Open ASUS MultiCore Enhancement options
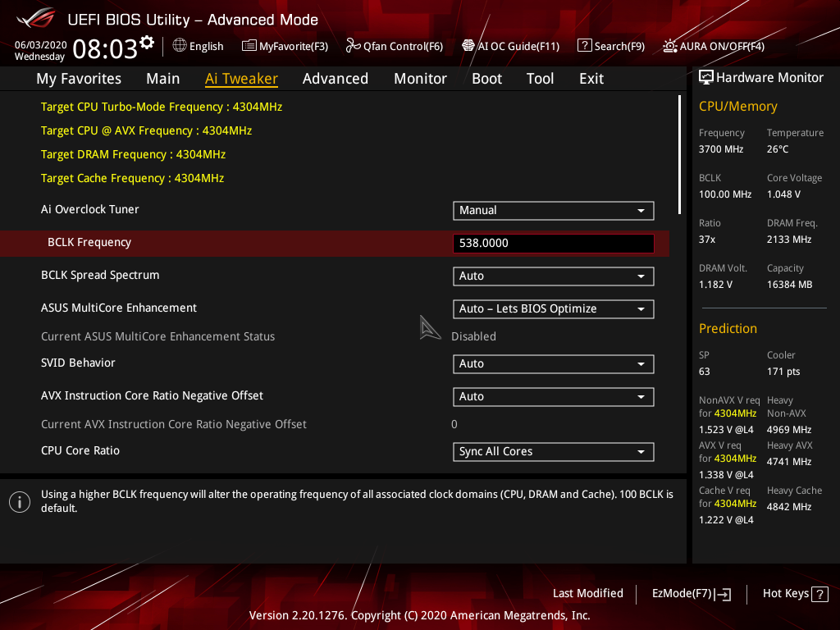 553,309
